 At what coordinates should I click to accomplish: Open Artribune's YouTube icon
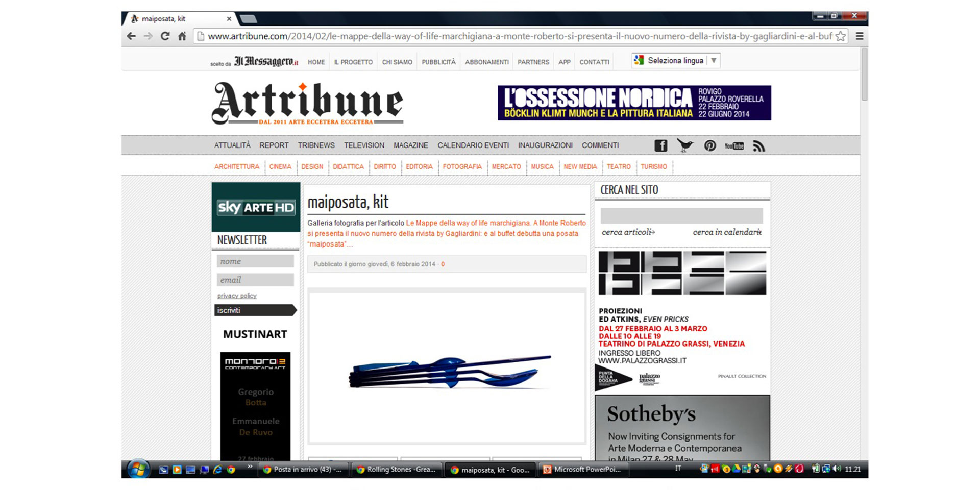pos(734,146)
